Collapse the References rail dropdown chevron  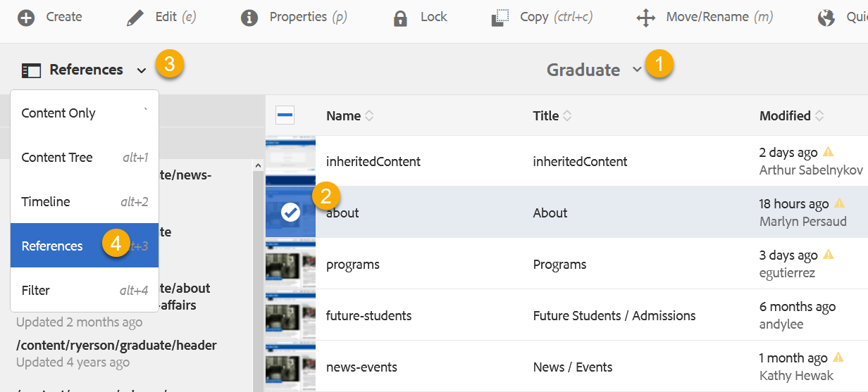click(142, 70)
